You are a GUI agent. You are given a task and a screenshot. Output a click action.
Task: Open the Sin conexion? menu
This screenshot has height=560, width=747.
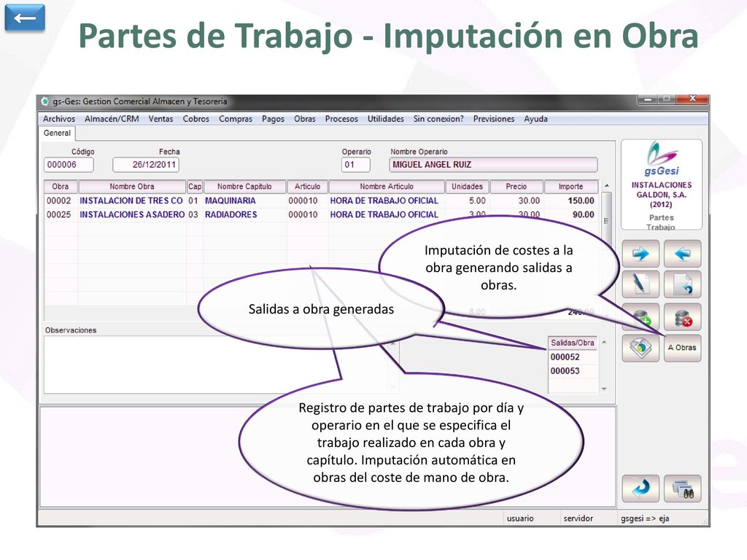(438, 119)
